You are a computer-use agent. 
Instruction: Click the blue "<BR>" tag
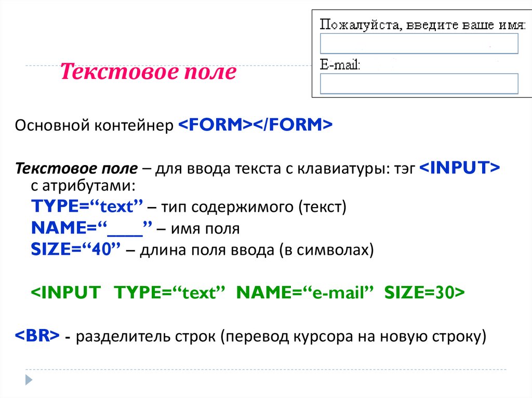point(37,335)
